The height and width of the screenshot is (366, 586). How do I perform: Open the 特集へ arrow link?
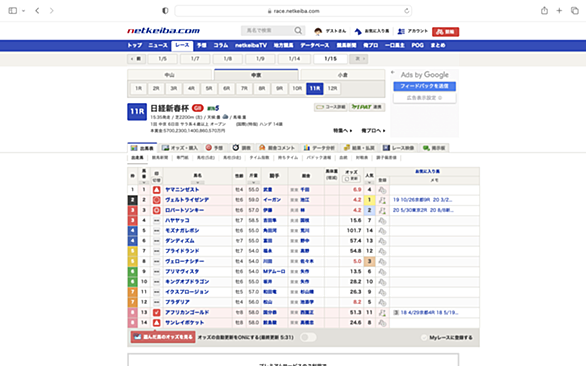point(343,130)
